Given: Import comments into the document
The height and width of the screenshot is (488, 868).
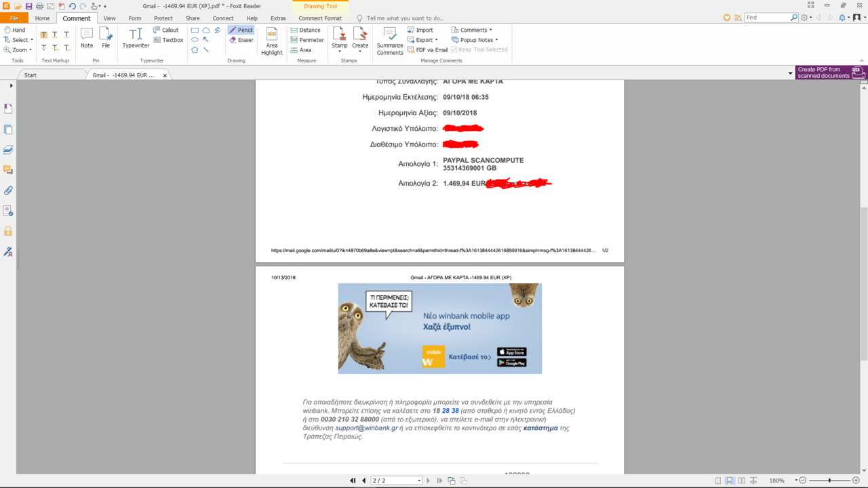Looking at the screenshot, I should [x=420, y=30].
